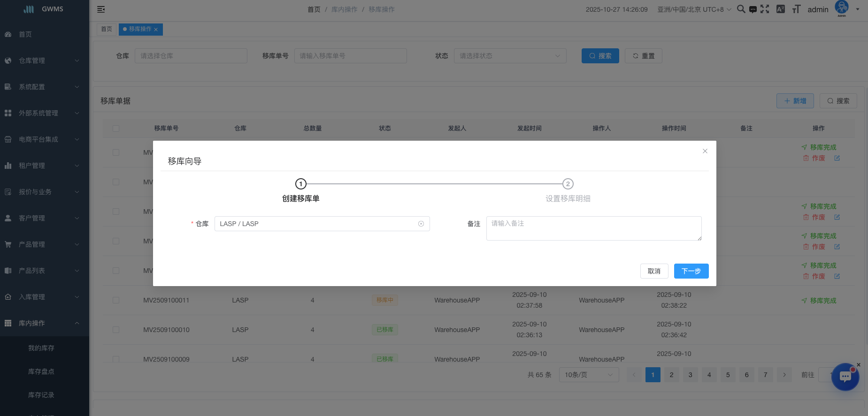
Task: Expand 报价与业务 sidebar menu
Action: [x=45, y=192]
